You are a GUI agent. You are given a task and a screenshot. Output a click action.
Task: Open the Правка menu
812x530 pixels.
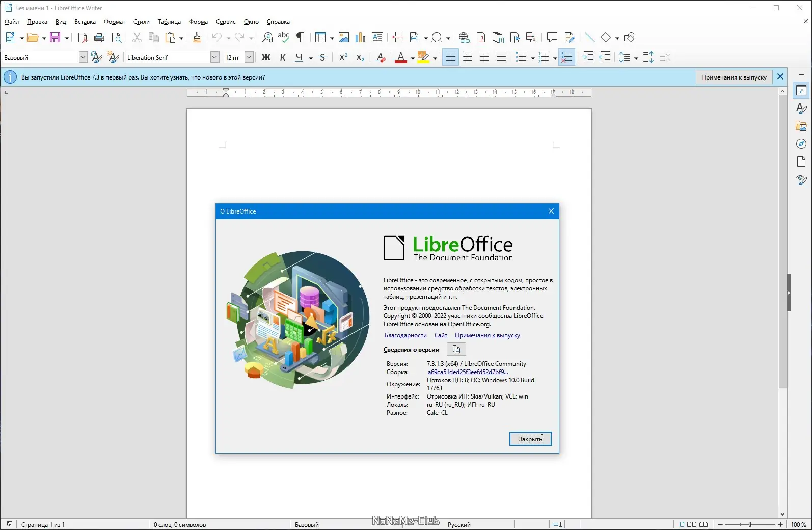(37, 22)
